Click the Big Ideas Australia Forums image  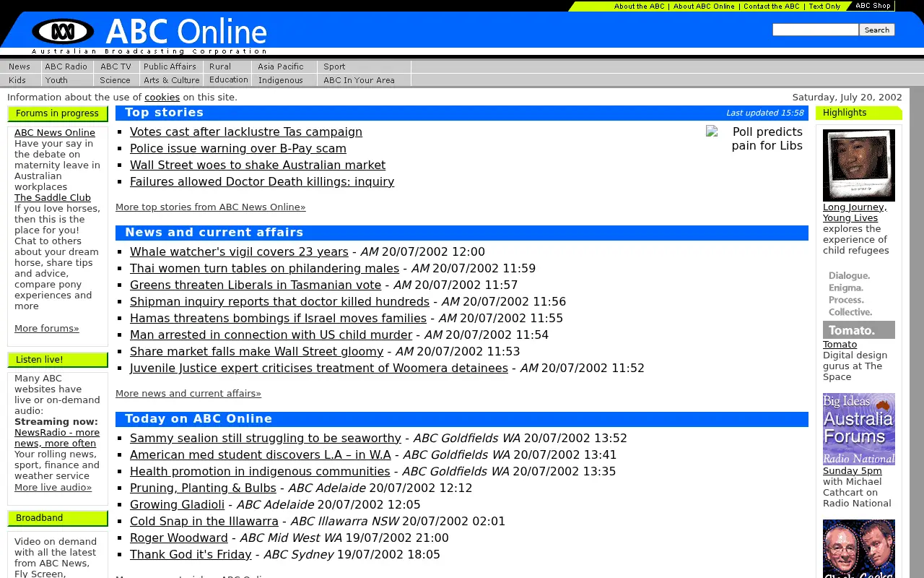point(858,429)
